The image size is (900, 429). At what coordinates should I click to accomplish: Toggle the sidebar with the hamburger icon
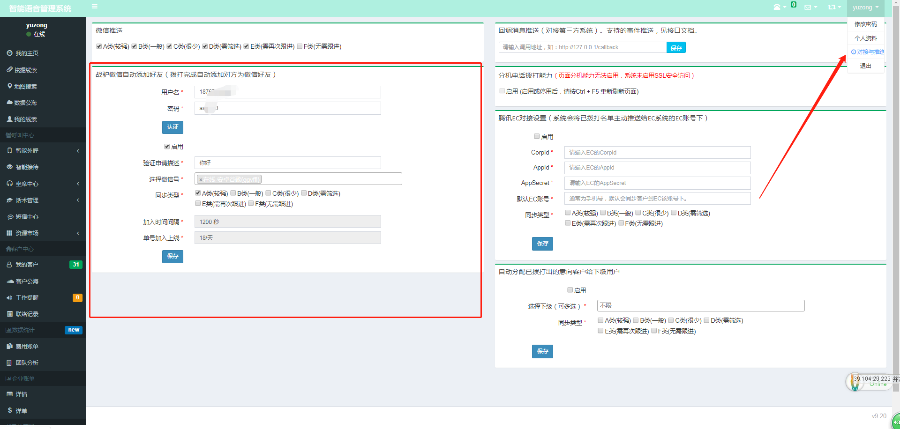tap(94, 7)
